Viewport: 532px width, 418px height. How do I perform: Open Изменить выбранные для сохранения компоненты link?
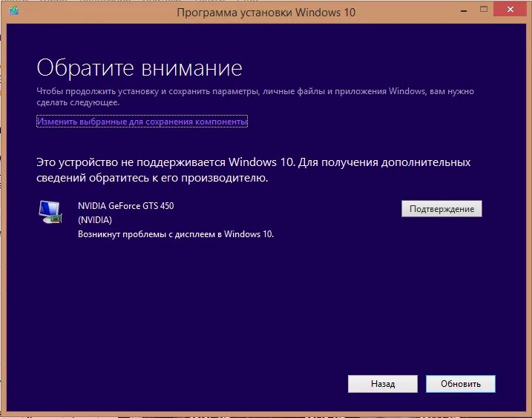click(x=142, y=122)
